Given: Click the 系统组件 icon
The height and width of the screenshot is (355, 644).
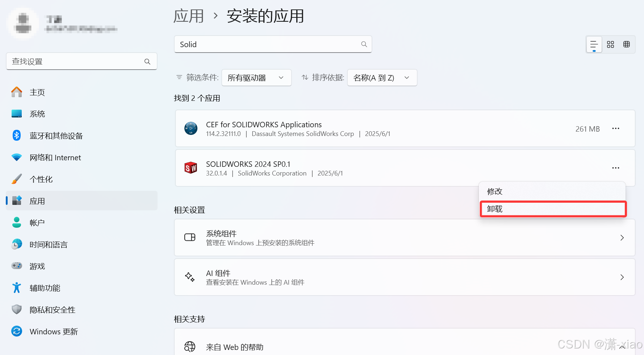Looking at the screenshot, I should click(x=190, y=238).
